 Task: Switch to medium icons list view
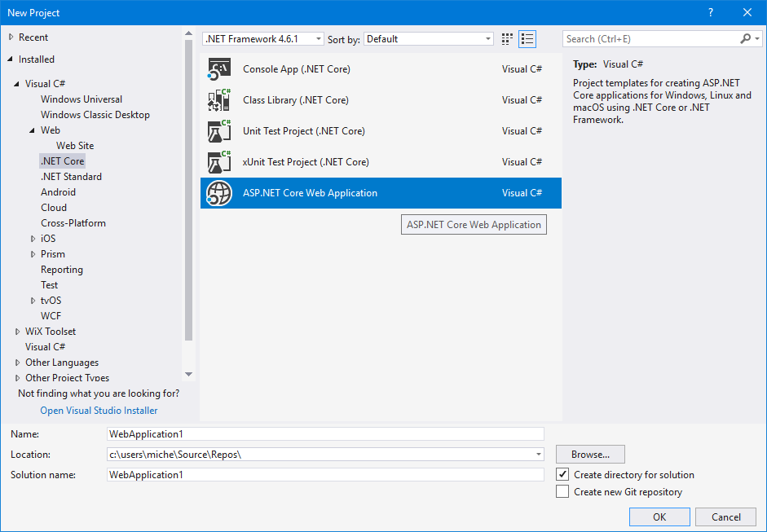point(527,39)
